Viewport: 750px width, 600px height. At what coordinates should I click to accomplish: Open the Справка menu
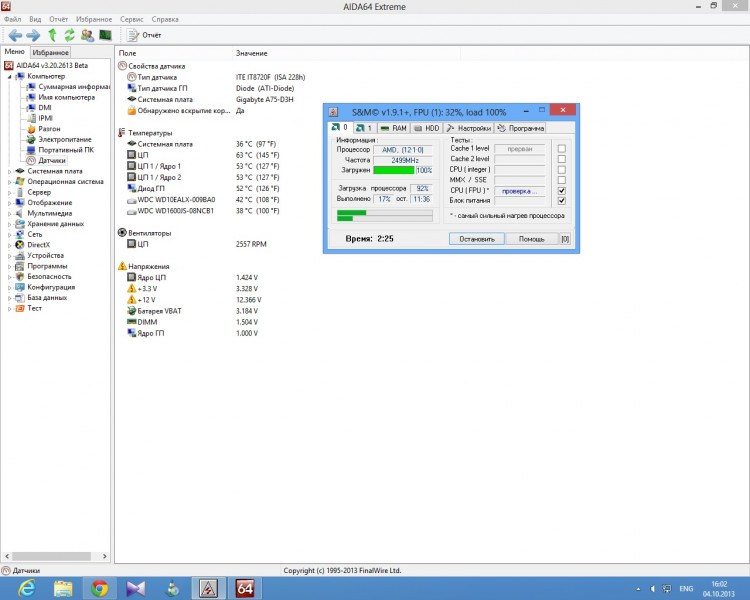[x=165, y=19]
